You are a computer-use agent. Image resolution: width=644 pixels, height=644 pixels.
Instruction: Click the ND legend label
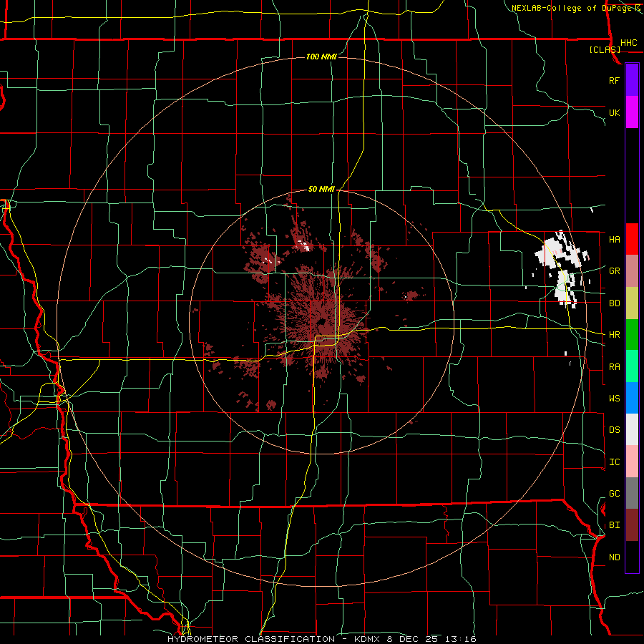615,557
